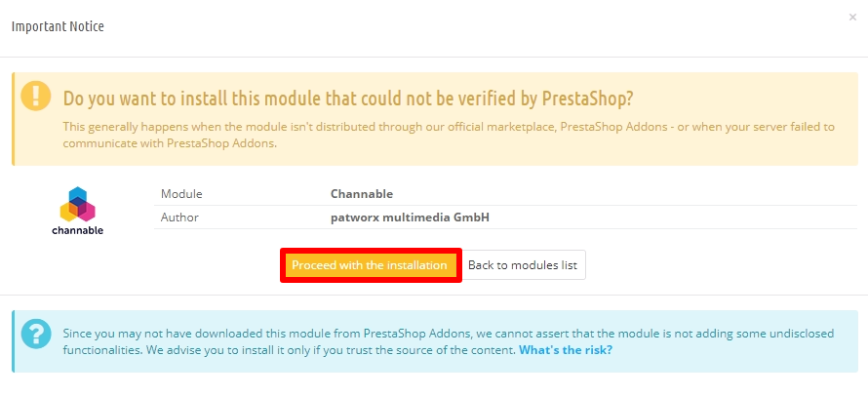Click the warning paragraph about official marketplace
The image size is (868, 396).
point(449,135)
